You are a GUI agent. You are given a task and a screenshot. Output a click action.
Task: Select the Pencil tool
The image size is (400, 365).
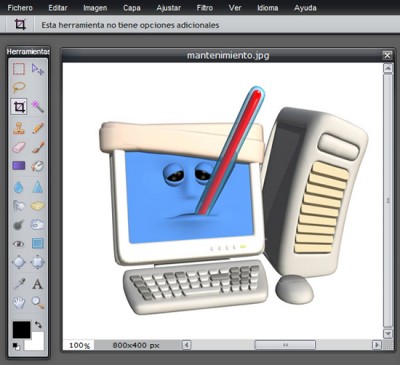coord(38,128)
